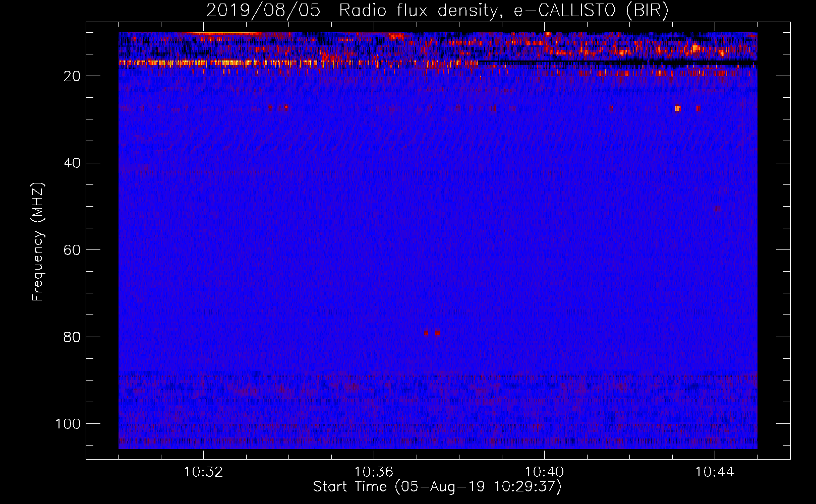Click the 10:32 time tick label
Screen dimensions: 816x504
[x=203, y=472]
